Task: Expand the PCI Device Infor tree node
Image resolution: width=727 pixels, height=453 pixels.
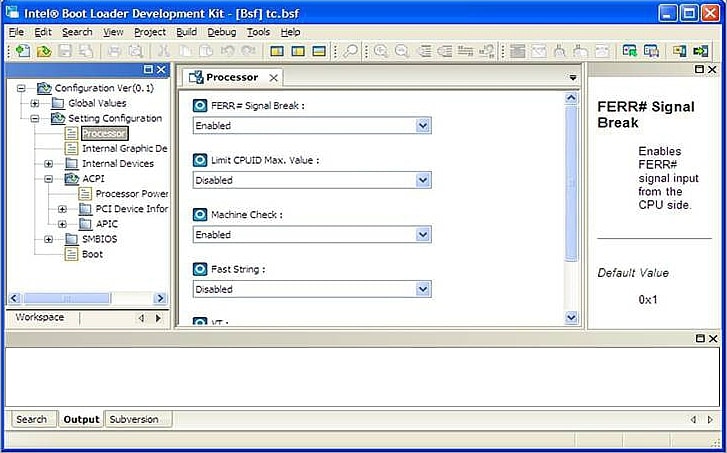Action: (x=62, y=209)
